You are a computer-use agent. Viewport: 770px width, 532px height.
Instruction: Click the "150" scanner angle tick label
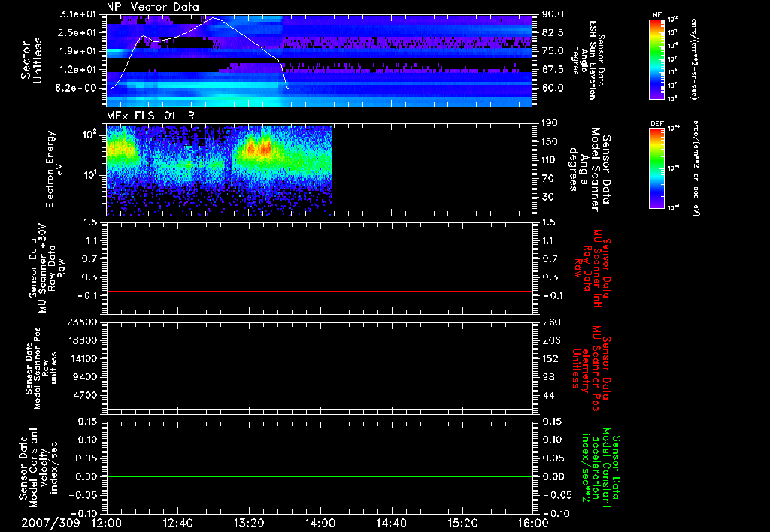(x=550, y=141)
